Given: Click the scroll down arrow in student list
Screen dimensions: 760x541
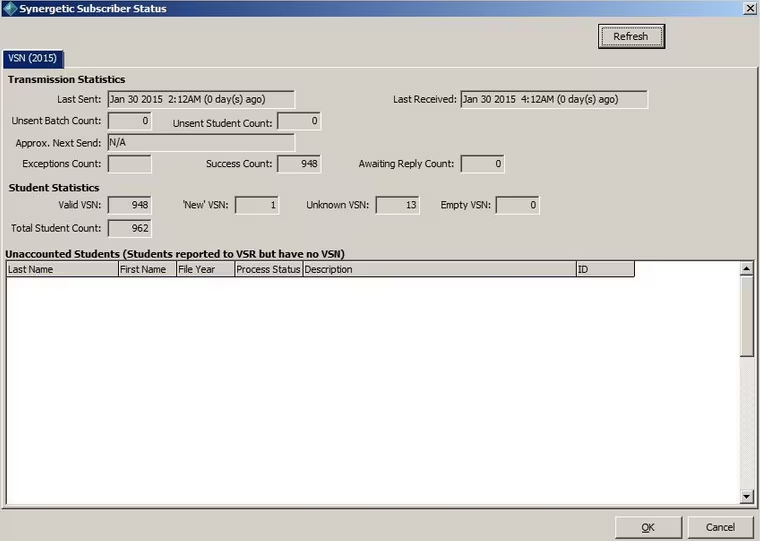Looking at the screenshot, I should click(746, 496).
